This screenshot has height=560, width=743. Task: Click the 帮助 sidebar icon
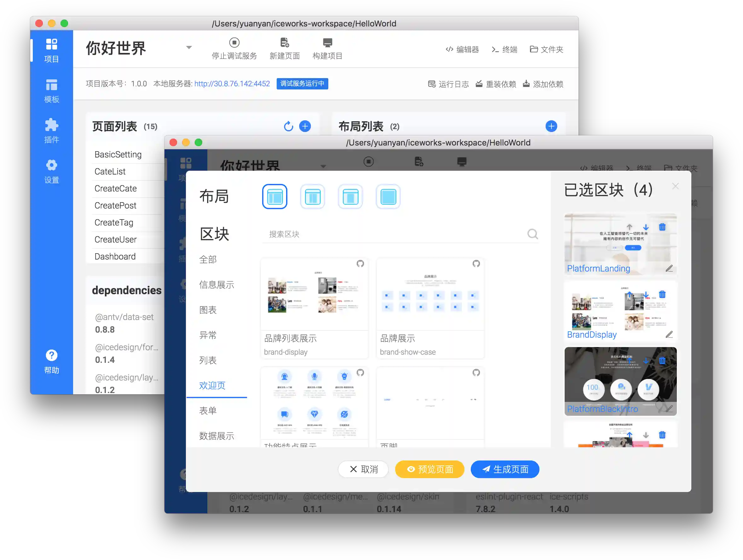click(51, 361)
